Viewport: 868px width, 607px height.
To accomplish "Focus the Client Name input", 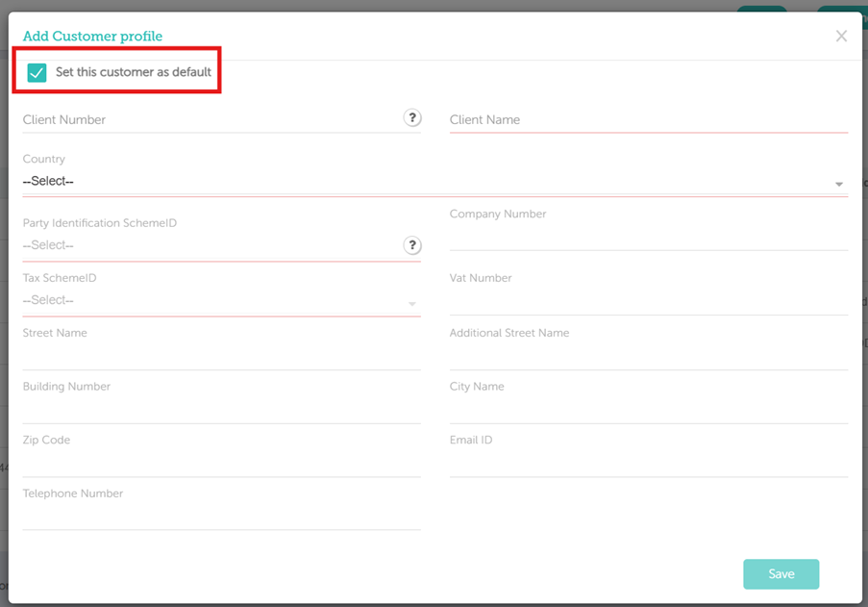I will (x=648, y=120).
